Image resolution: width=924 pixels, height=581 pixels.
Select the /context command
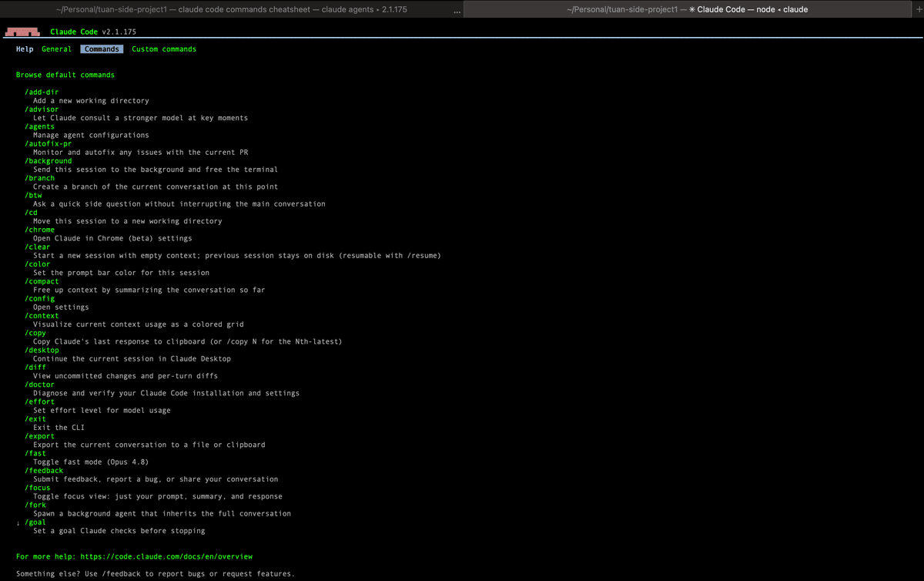(42, 316)
